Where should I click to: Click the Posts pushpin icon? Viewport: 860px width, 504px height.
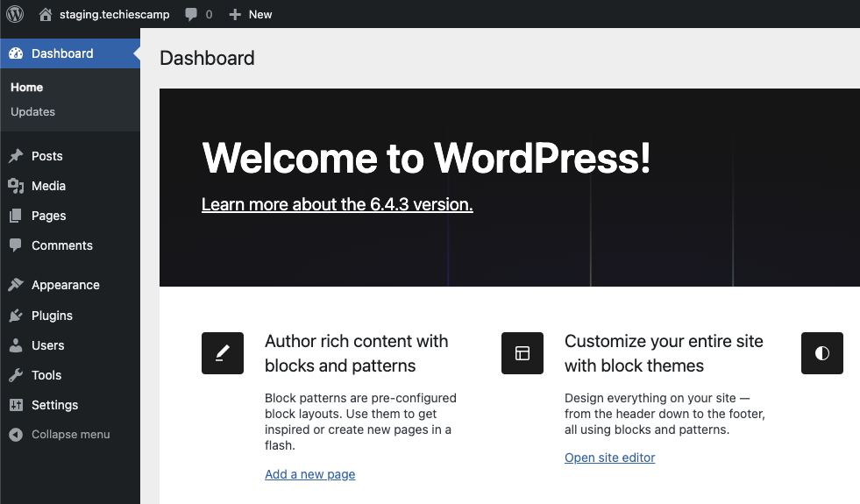point(16,156)
